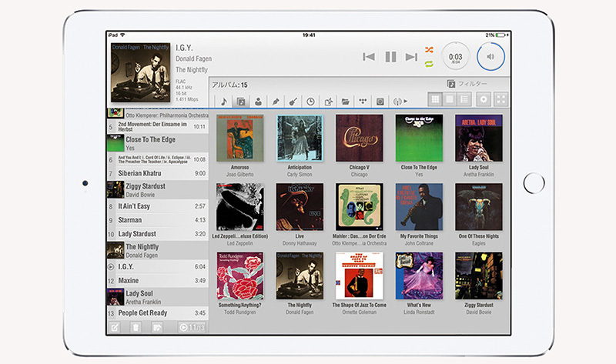Viewport: 616px width, 364px height.
Task: Click 'Close To The Edge' queue album header
Action: (158, 143)
